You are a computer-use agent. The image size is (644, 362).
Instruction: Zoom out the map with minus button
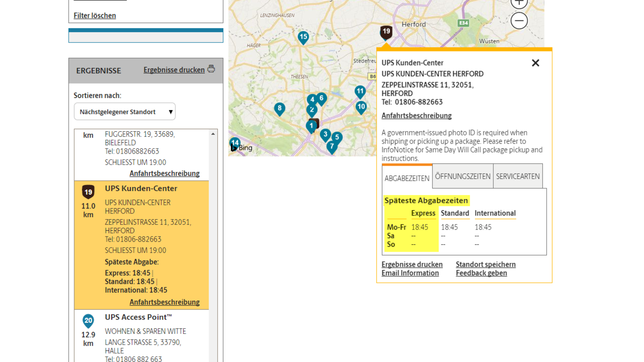[519, 21]
